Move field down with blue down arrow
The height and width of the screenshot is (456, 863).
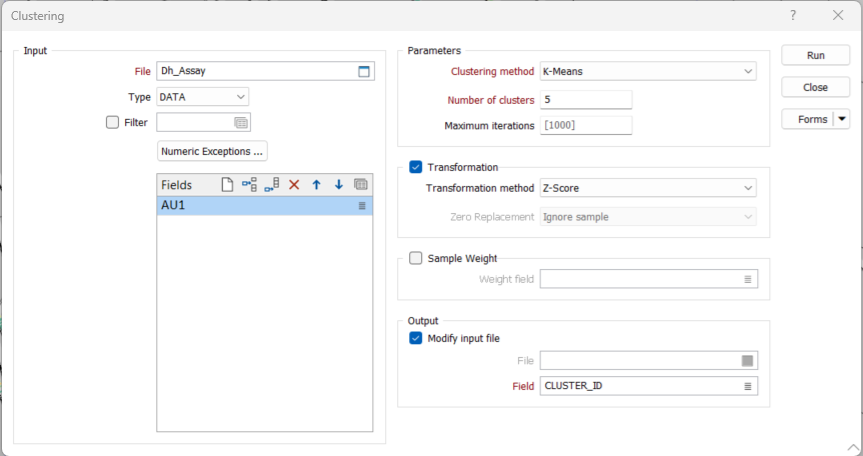coord(339,185)
